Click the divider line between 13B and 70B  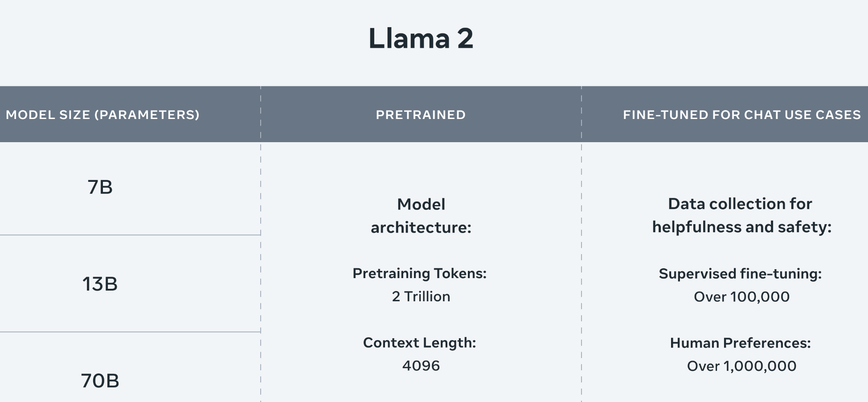point(130,332)
